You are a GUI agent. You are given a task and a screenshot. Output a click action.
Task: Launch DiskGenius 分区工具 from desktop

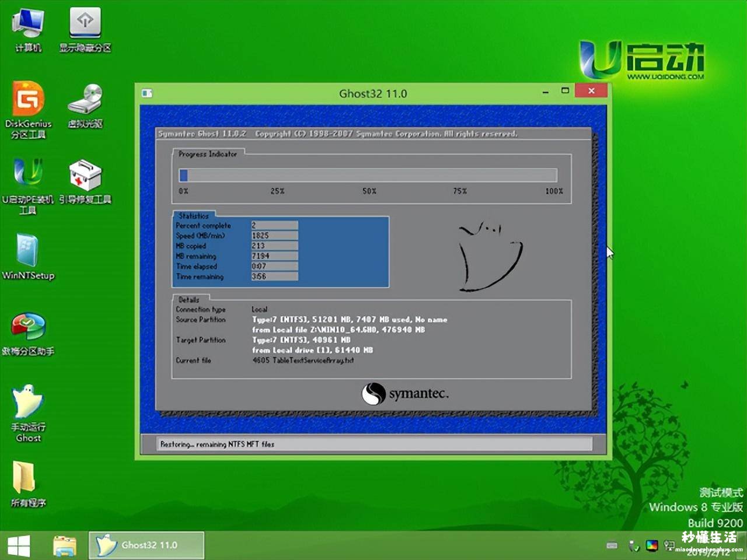click(x=28, y=111)
